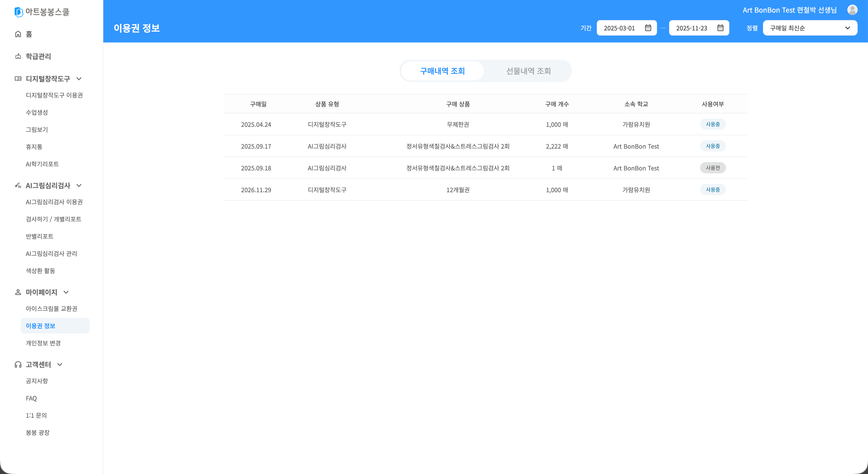Click the user profile avatar
Screen dimensions: 868x474
(852, 10)
